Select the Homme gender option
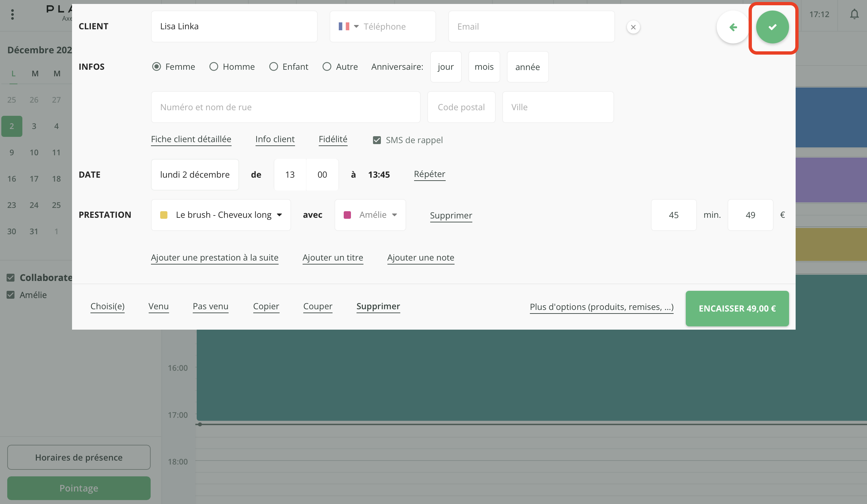867x504 pixels. click(214, 66)
